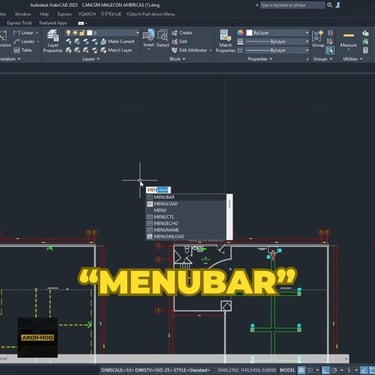The height and width of the screenshot is (375, 375).
Task: Open the lineweight ByLayer dropdown
Action: point(307,41)
